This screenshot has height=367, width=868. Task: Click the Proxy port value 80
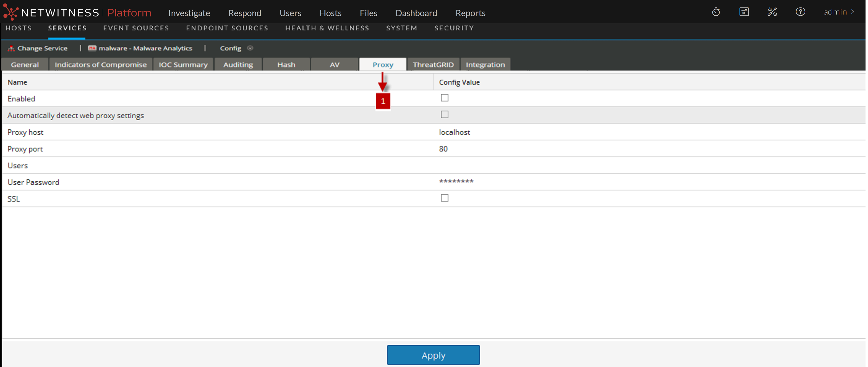click(443, 149)
